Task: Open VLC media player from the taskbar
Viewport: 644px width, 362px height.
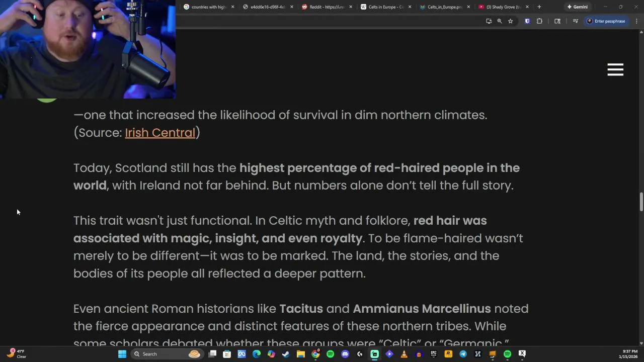Action: [x=404, y=354]
